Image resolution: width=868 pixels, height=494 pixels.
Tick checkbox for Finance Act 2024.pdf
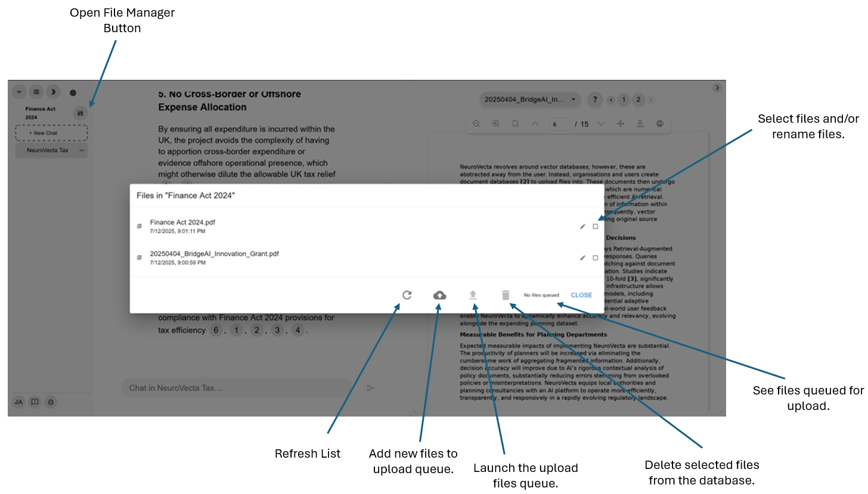click(x=595, y=226)
